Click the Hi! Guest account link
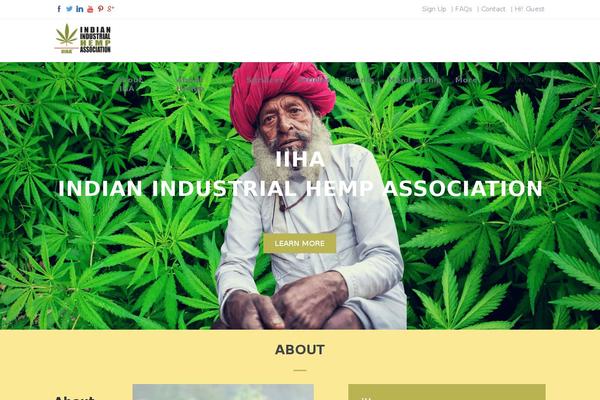600x400 pixels. click(529, 9)
